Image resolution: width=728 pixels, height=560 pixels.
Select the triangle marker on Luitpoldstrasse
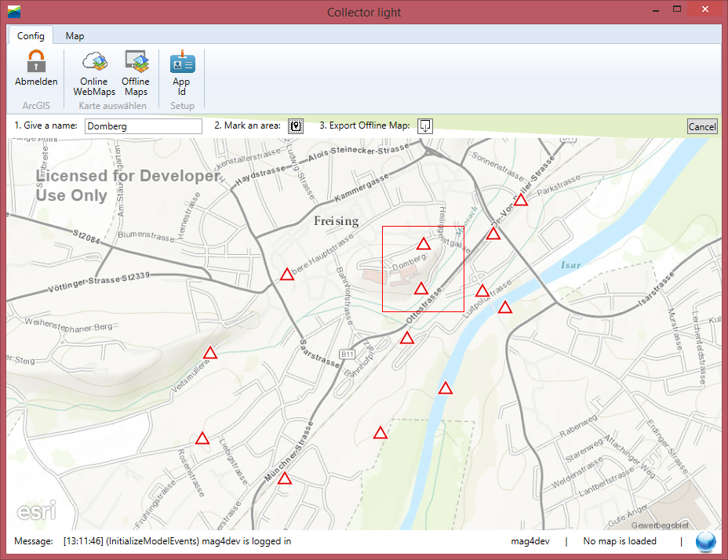pyautogui.click(x=482, y=291)
